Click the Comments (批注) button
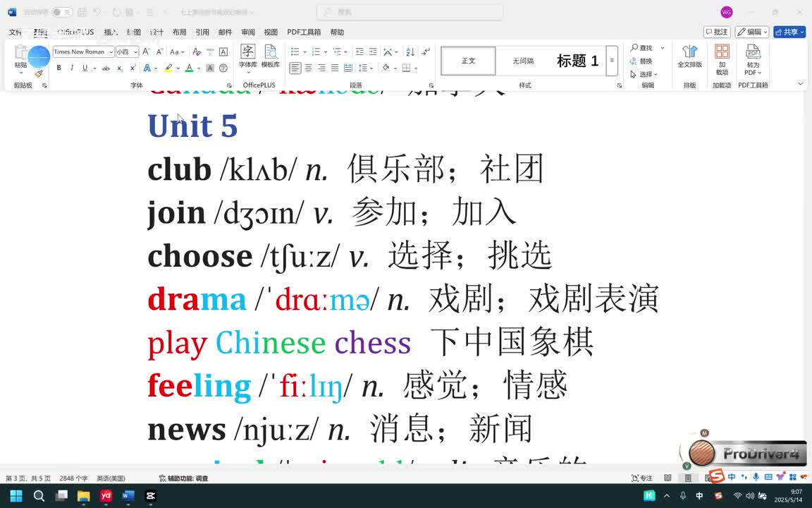Image resolution: width=812 pixels, height=508 pixels. coord(717,32)
